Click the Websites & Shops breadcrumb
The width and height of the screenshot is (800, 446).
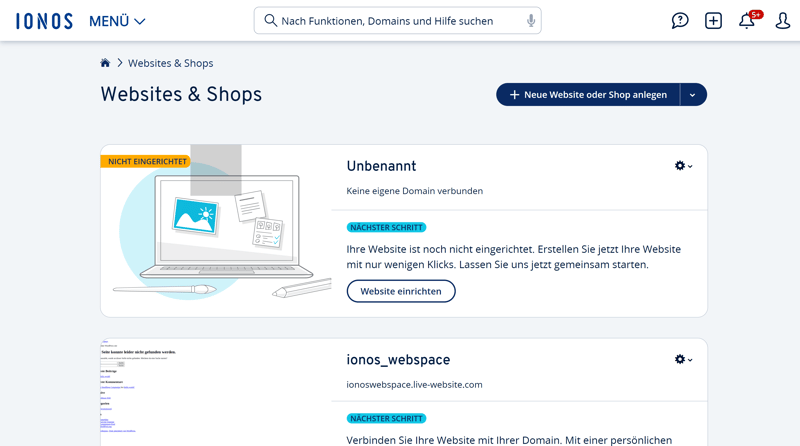[170, 63]
